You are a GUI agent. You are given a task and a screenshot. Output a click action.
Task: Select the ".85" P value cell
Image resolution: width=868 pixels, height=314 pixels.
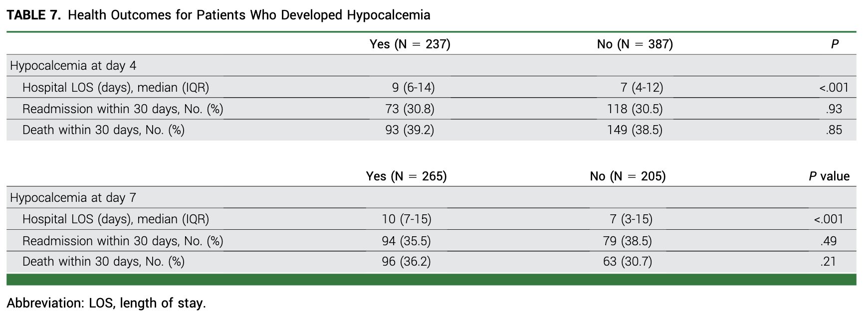pos(834,130)
